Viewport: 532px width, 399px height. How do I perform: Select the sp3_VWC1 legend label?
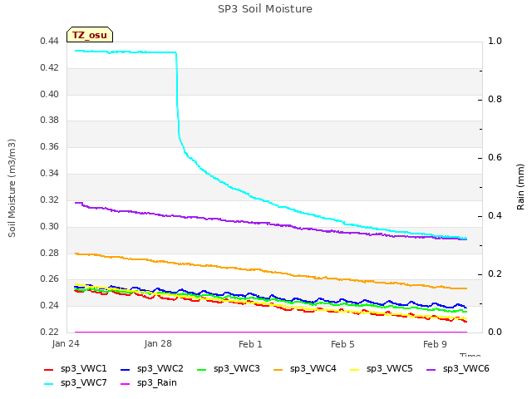point(84,369)
